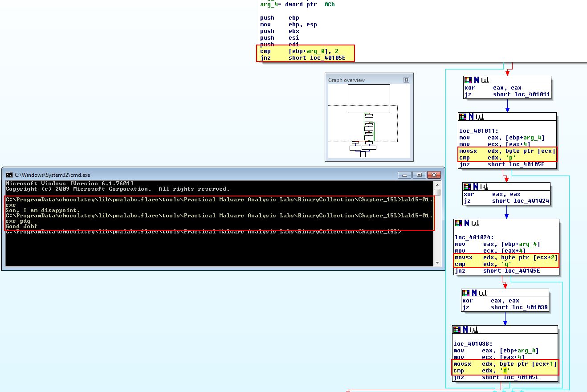Image resolution: width=587 pixels, height=392 pixels.
Task: Click color icon on block jumping to loc_401011
Action: point(468,80)
